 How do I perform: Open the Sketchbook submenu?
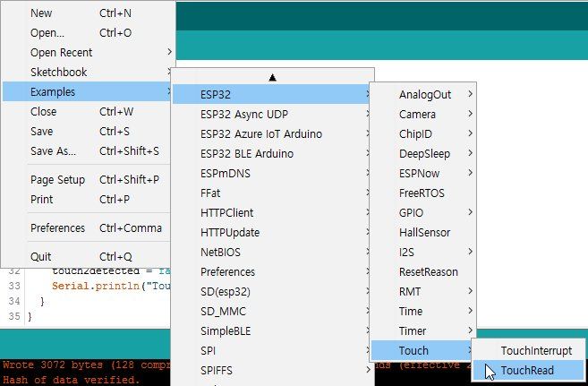[88, 72]
